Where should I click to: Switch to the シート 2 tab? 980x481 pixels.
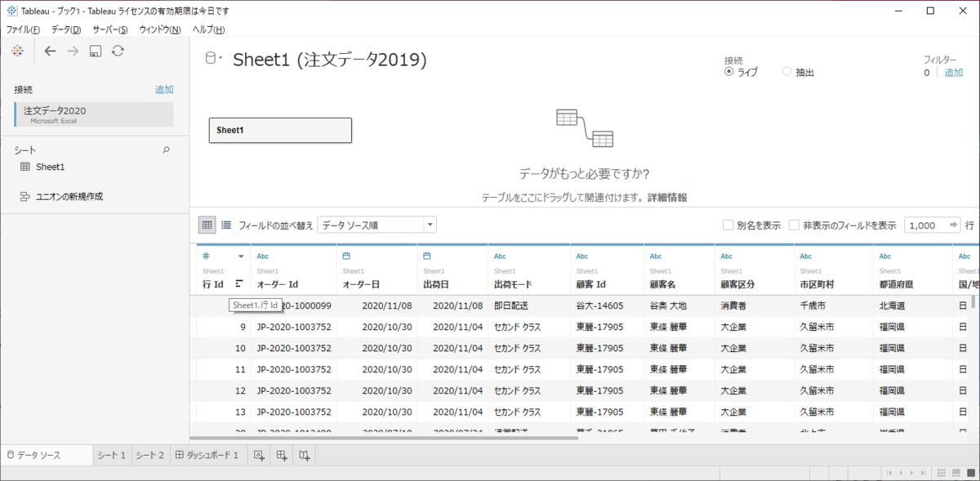point(150,455)
